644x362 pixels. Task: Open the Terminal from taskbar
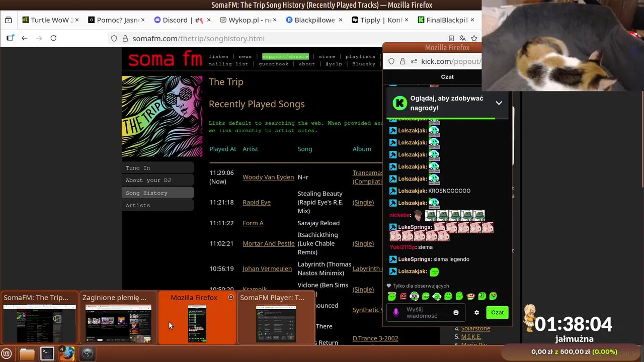point(47,353)
